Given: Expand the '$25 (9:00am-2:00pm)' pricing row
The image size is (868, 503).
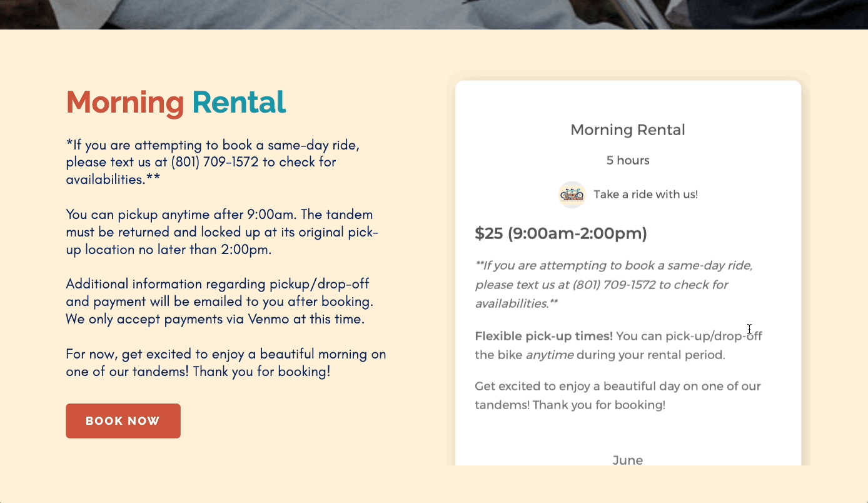Looking at the screenshot, I should (x=561, y=233).
